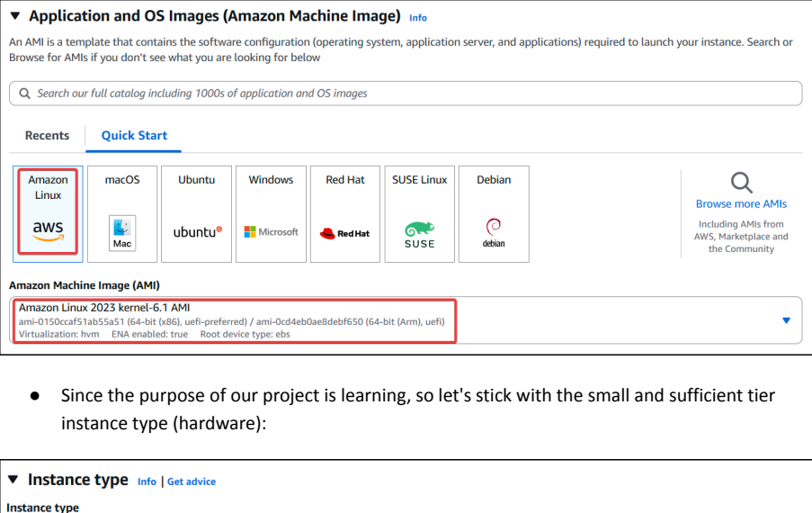This screenshot has width=812, height=513.
Task: Select the SUSE Linux AMI tile
Action: click(419, 214)
